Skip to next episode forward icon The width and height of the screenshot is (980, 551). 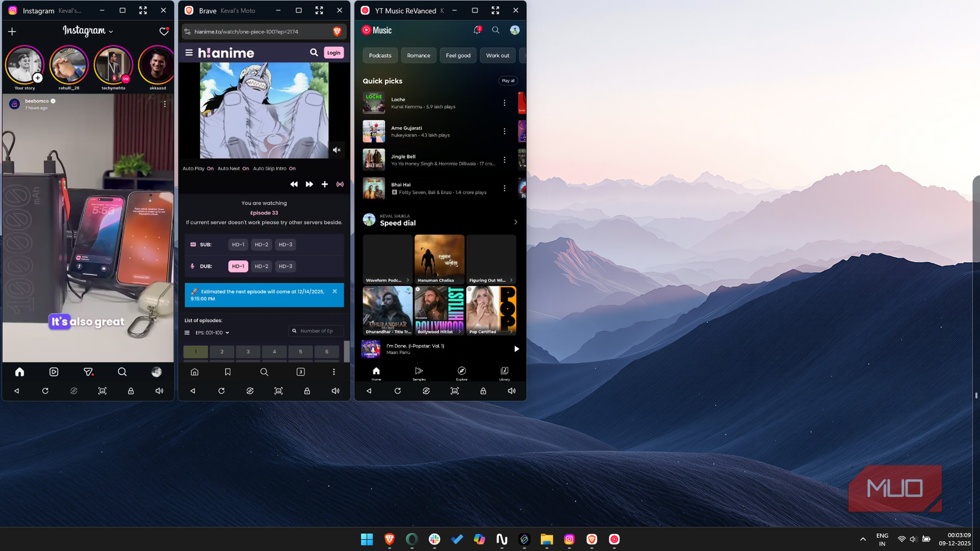tap(309, 185)
